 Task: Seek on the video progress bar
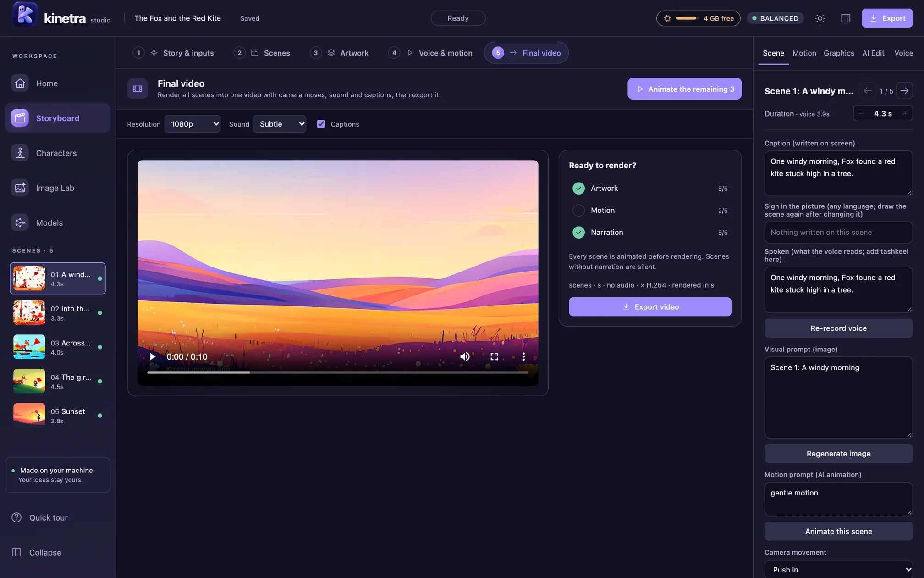338,372
